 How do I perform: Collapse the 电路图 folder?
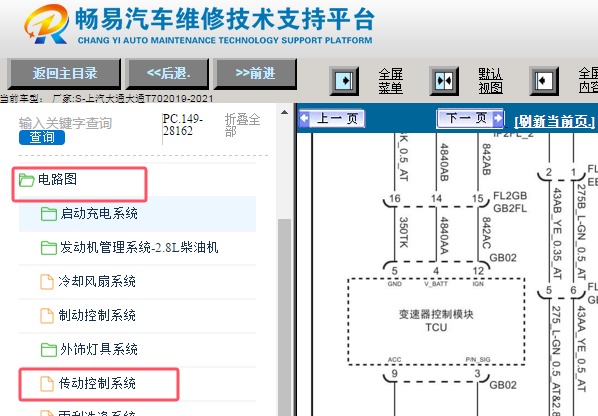point(57,179)
